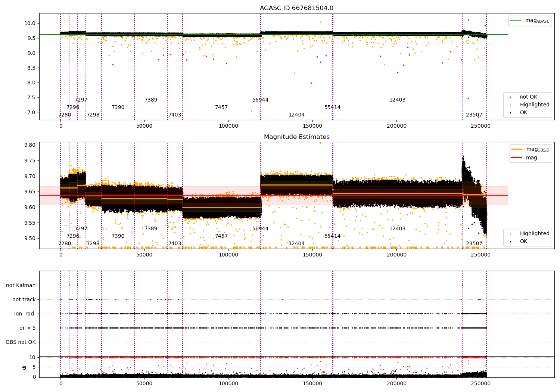Viewport: 560px width, 392px height.
Task: Click OBSID label 56944 in the top plot
Action: coord(261,100)
